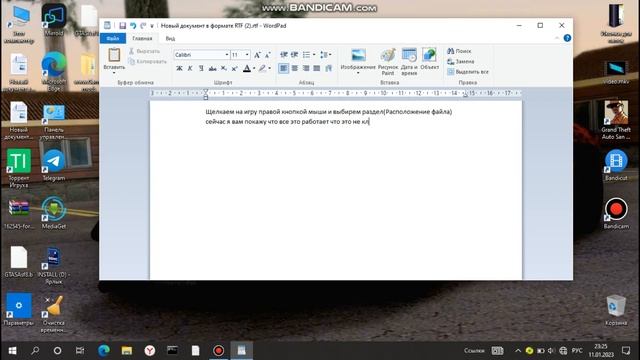Toggle underline Ч formatting

(x=201, y=68)
